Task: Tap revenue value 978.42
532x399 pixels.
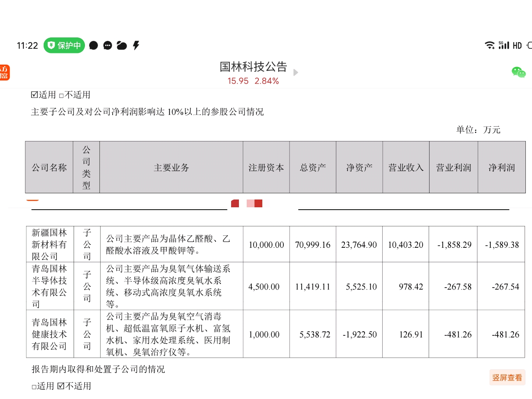Action: point(411,287)
